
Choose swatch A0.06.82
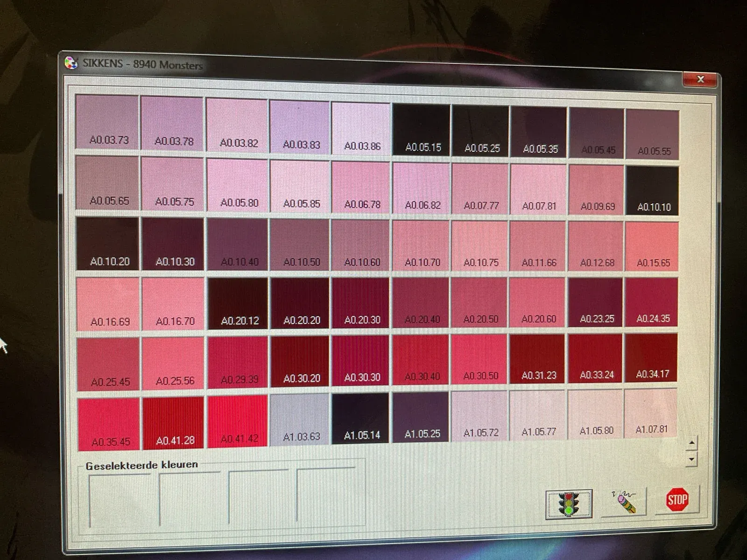click(422, 188)
